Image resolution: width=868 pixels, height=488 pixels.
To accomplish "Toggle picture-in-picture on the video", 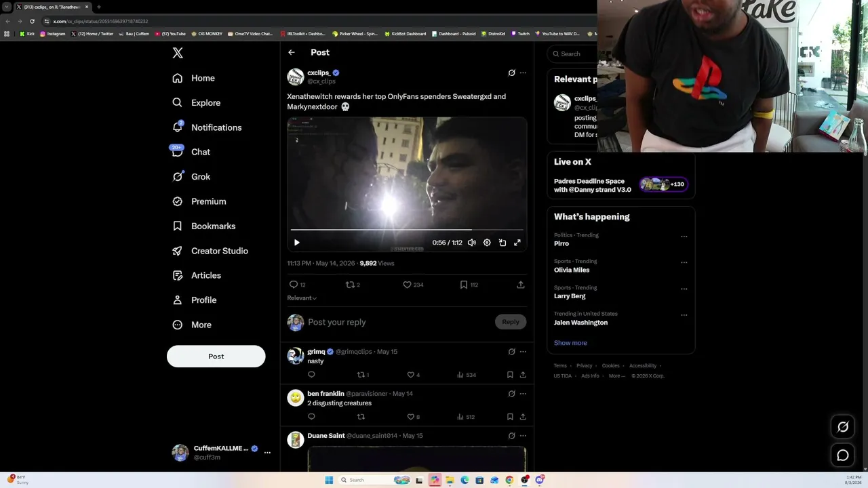I will point(502,243).
